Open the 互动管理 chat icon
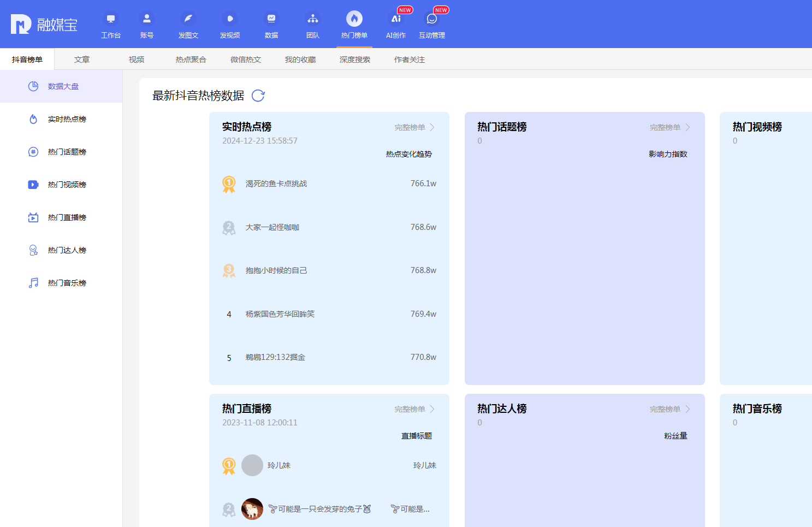The image size is (812, 527). (432, 19)
